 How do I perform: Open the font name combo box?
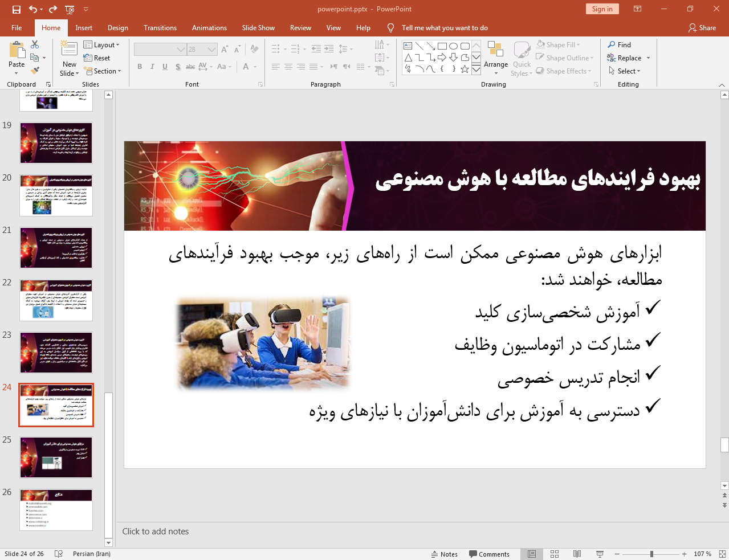coord(160,50)
